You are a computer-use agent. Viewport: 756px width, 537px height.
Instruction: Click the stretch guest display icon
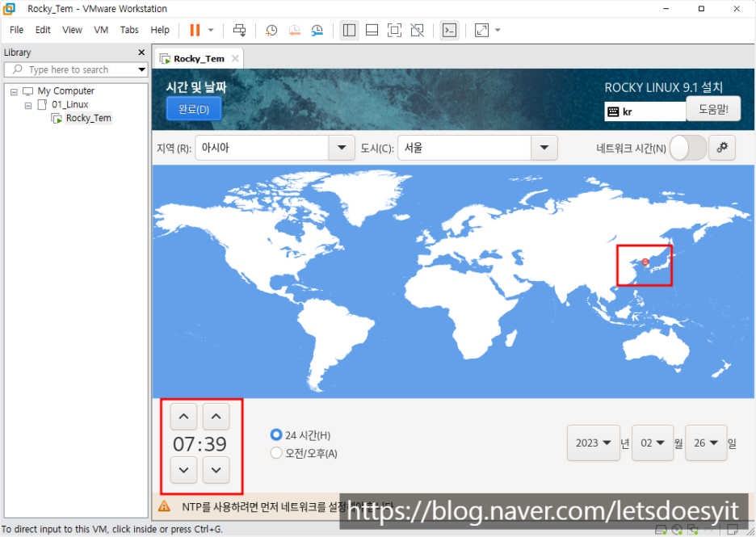pos(481,31)
